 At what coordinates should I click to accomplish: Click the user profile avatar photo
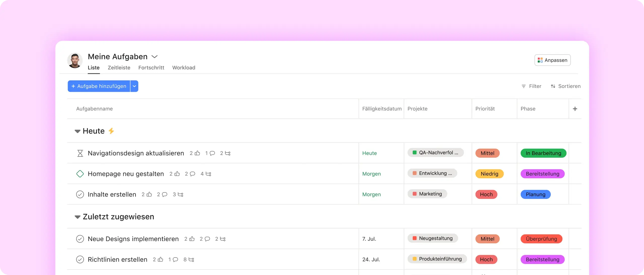click(x=75, y=61)
